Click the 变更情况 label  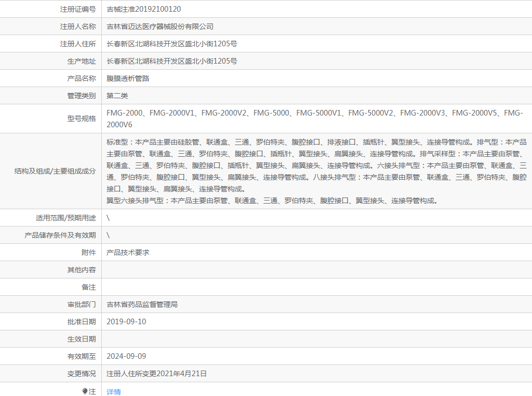81,374
